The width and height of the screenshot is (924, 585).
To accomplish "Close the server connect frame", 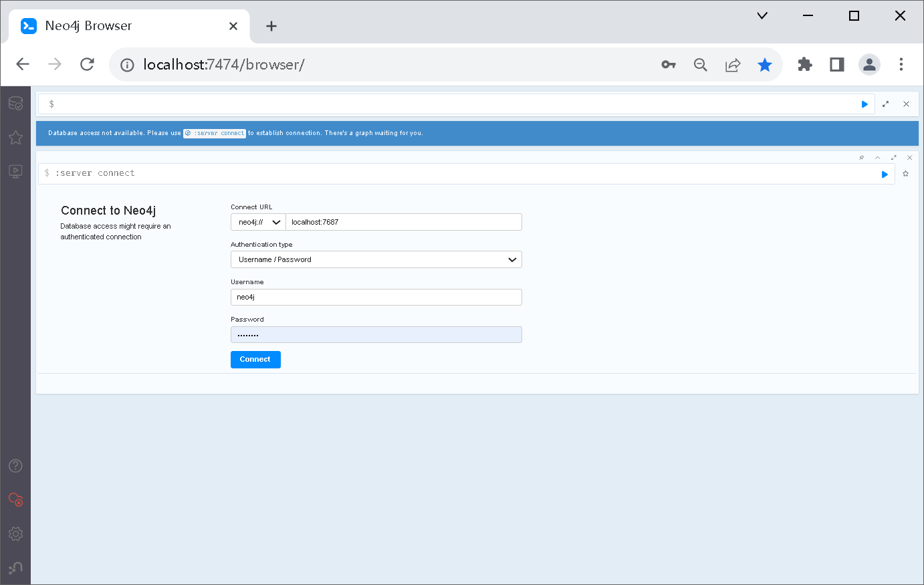I will click(x=909, y=158).
